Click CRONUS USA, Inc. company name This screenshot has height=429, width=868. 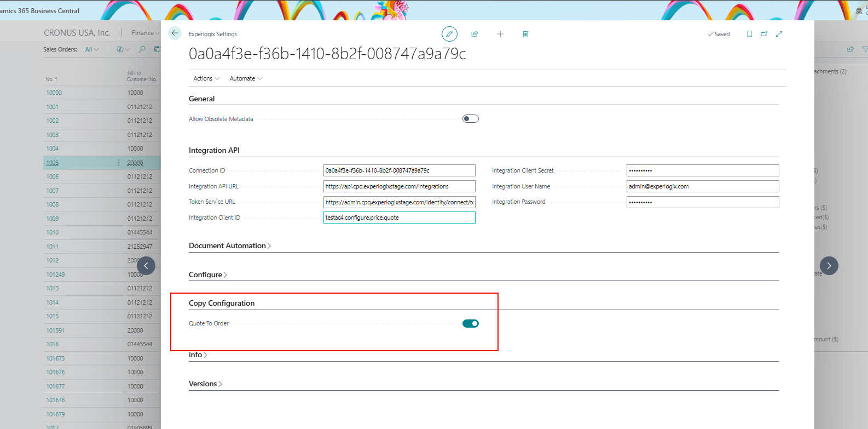77,33
